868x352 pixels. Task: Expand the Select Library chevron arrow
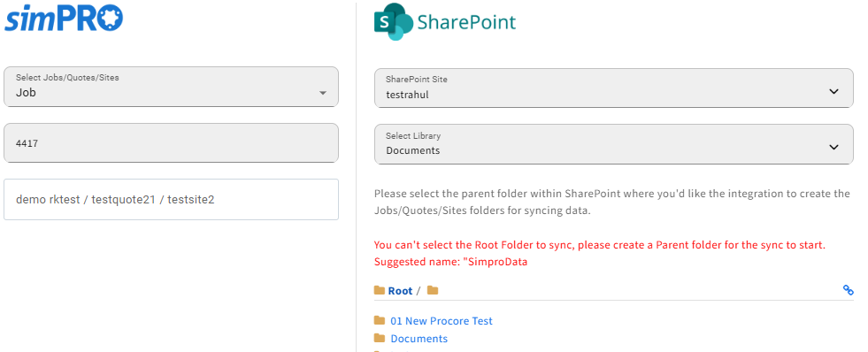(x=833, y=147)
